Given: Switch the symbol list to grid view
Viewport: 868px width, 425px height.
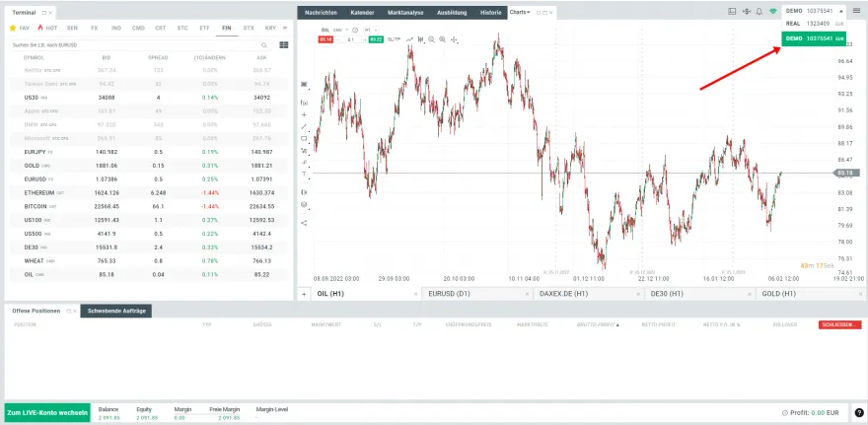Looking at the screenshot, I should pyautogui.click(x=284, y=45).
